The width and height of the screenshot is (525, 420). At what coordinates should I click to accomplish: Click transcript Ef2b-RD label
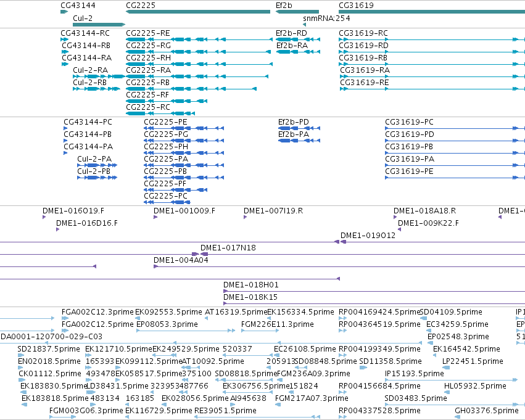click(x=291, y=33)
